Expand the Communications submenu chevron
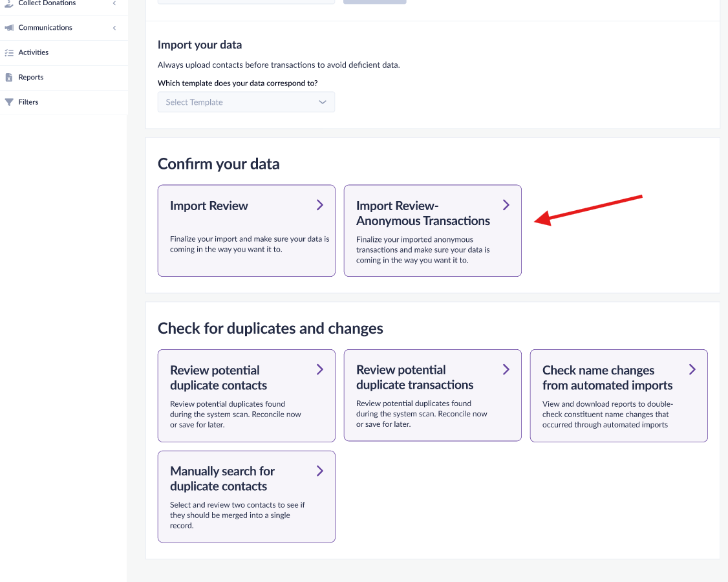The height and width of the screenshot is (582, 728). 114,28
